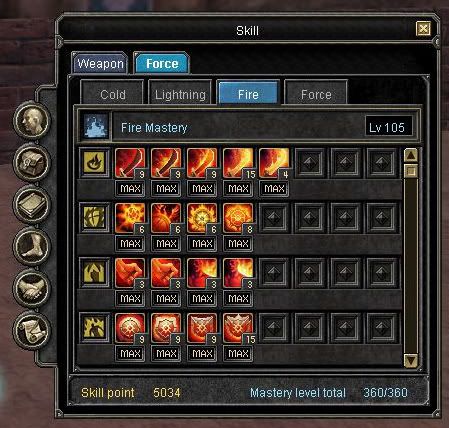Viewport: 449px width, 428px height.
Task: Open the Lightning tab
Action: click(x=180, y=94)
